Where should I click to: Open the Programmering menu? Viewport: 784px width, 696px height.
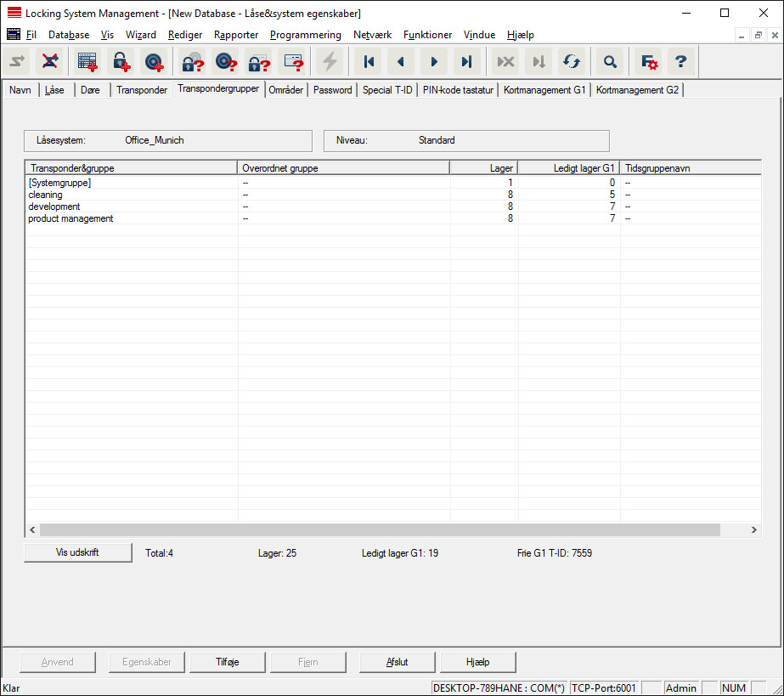(x=305, y=35)
